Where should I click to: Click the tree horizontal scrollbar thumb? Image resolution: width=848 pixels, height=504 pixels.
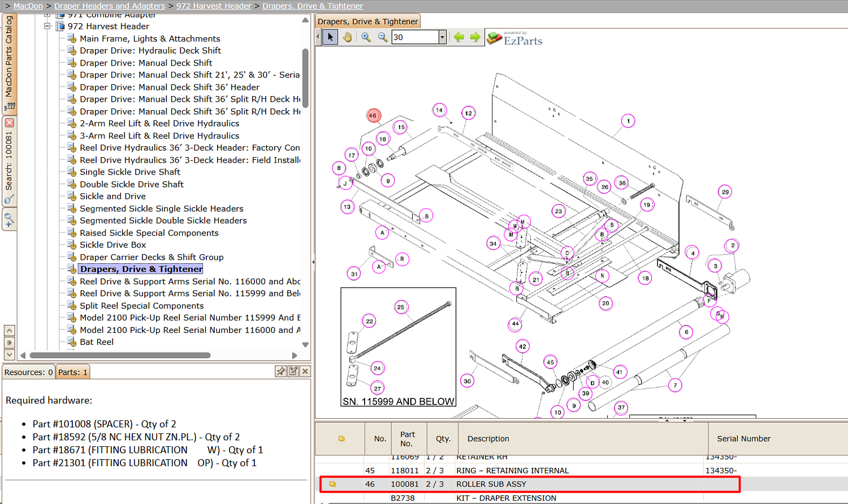tap(120, 355)
